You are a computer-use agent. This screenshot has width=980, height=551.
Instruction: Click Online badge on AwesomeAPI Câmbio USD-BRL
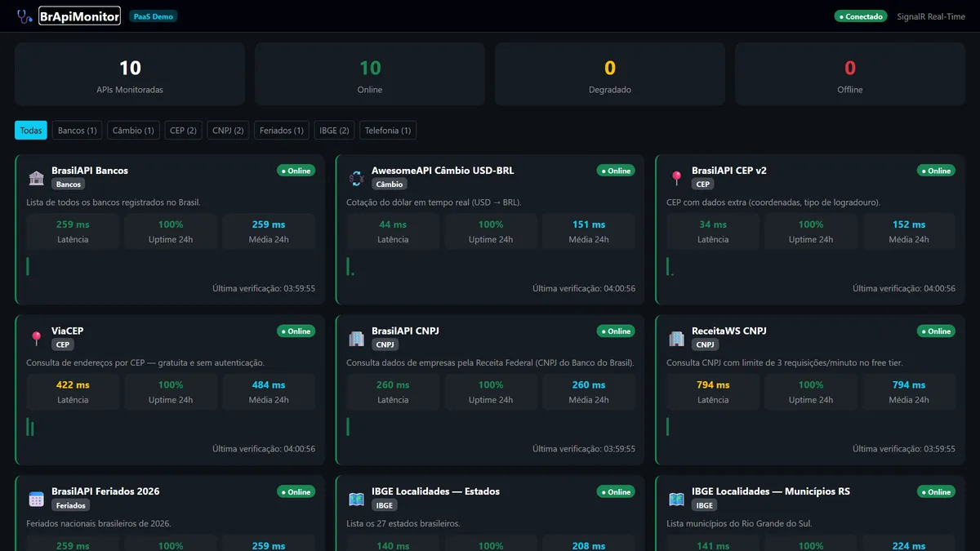click(x=616, y=171)
